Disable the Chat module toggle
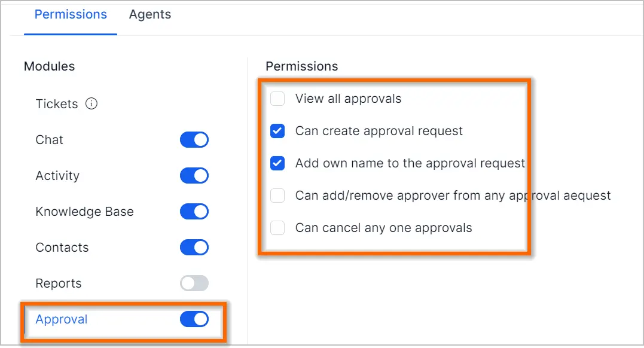 [x=194, y=140]
